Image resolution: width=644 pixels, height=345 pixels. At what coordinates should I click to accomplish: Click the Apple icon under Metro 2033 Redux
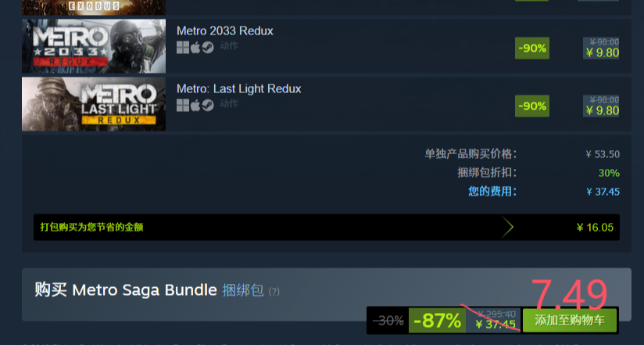(x=195, y=48)
